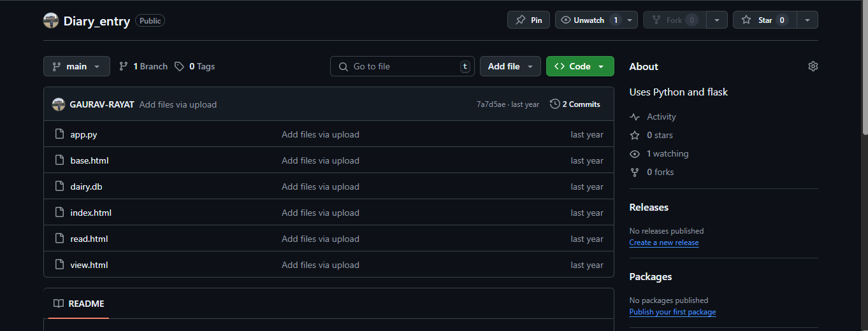Viewport: 868px width, 331px height.
Task: Open the index.html file
Action: pos(90,213)
